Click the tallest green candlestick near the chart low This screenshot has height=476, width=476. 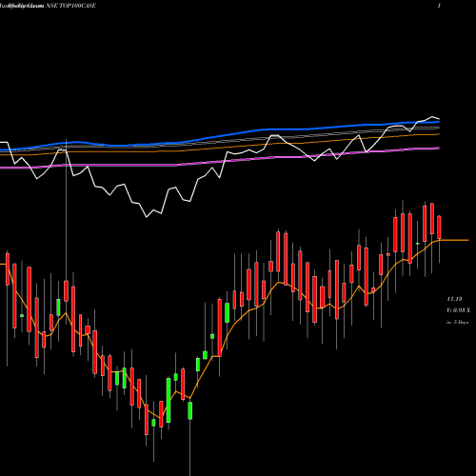coord(169,400)
